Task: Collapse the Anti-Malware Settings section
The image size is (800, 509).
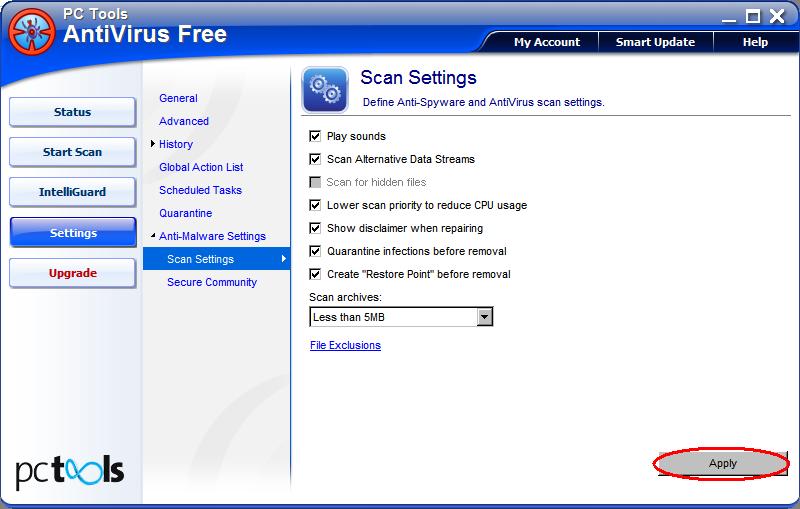Action: [x=153, y=236]
